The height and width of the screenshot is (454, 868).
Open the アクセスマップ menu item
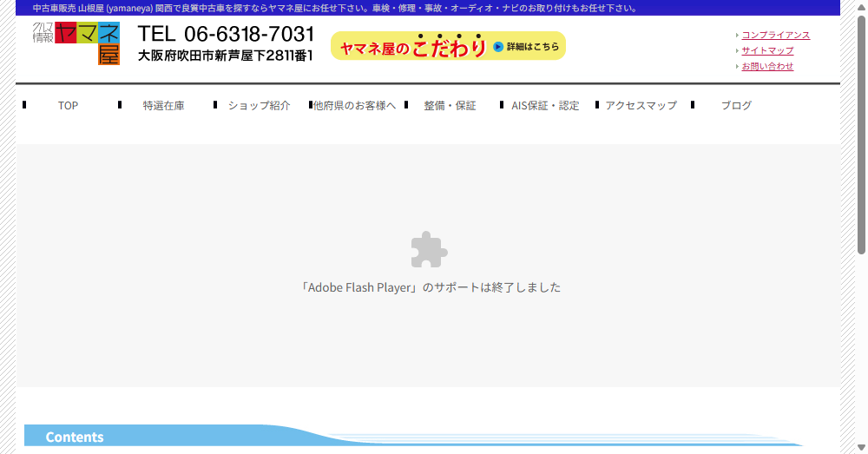[x=641, y=105]
